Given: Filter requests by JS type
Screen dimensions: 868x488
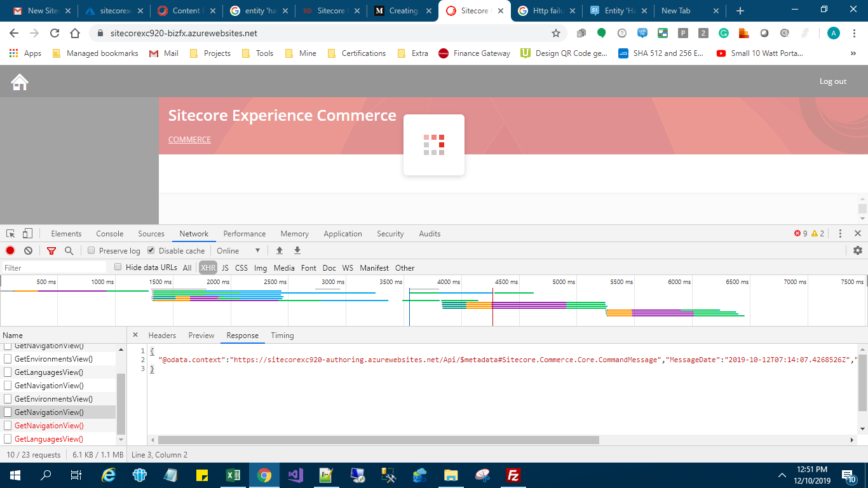Looking at the screenshot, I should coord(225,268).
